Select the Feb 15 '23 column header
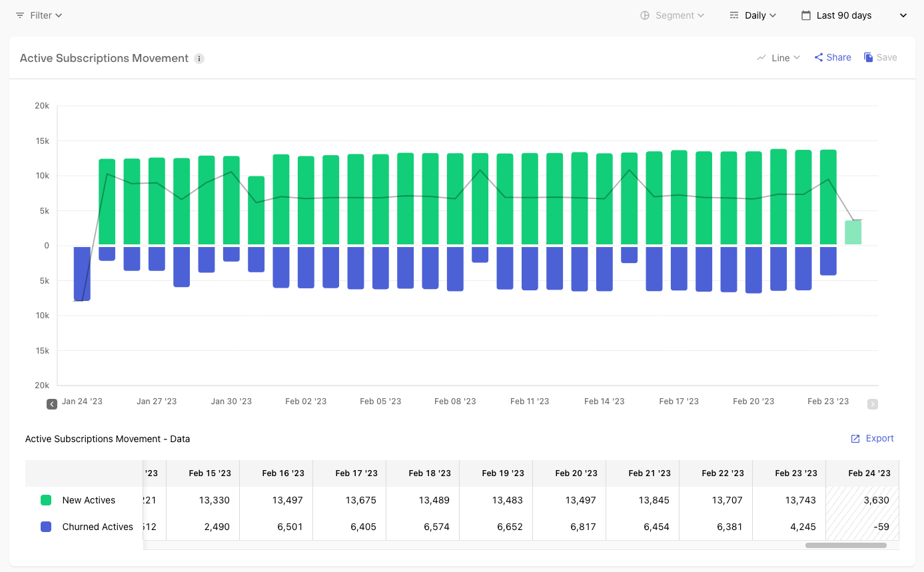The height and width of the screenshot is (572, 924). (x=210, y=473)
